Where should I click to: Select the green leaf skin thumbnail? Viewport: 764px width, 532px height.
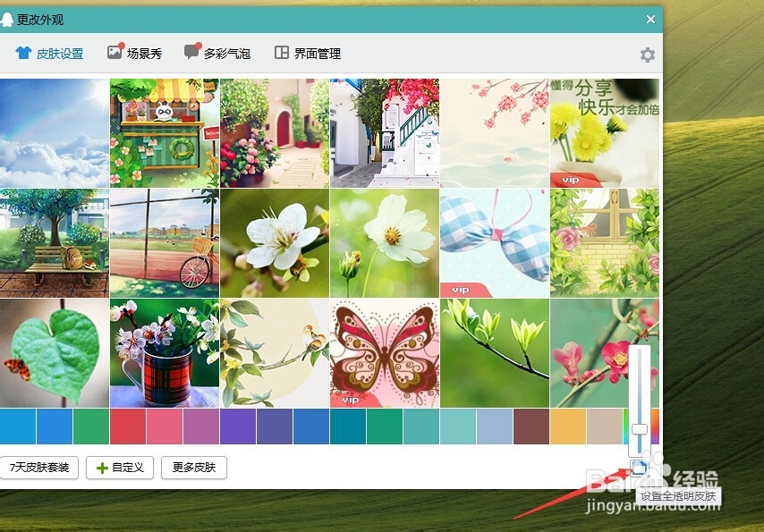point(54,353)
